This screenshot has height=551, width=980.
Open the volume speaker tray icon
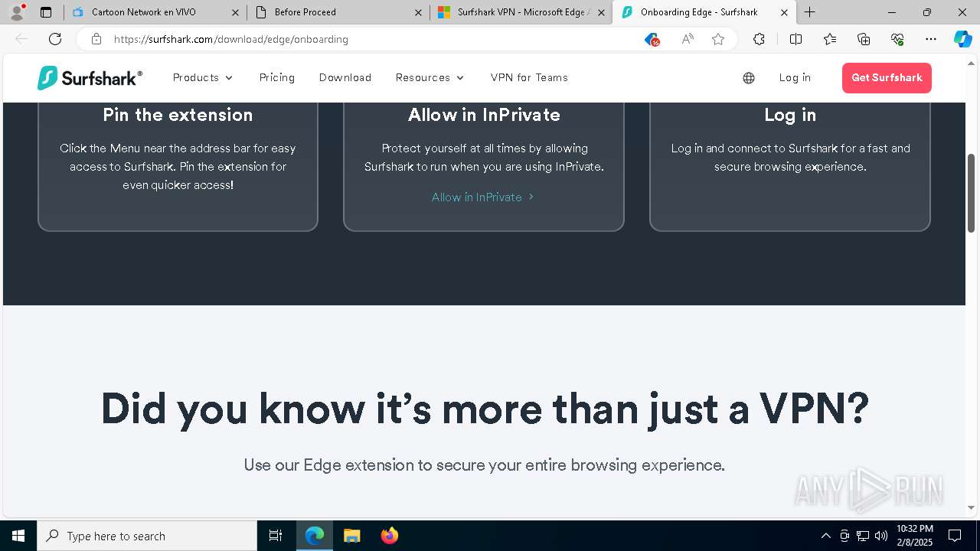point(881,536)
